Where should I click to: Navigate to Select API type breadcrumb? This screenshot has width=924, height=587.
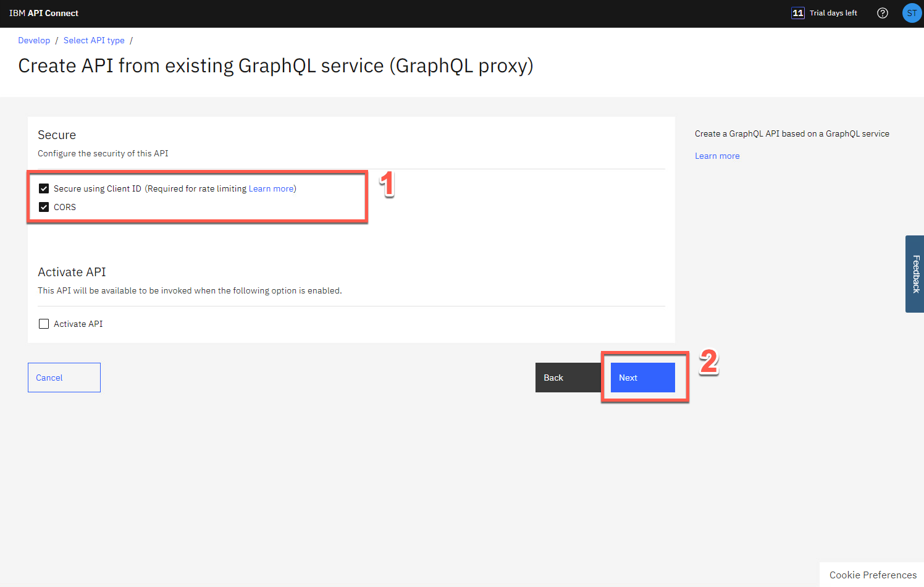pyautogui.click(x=94, y=40)
